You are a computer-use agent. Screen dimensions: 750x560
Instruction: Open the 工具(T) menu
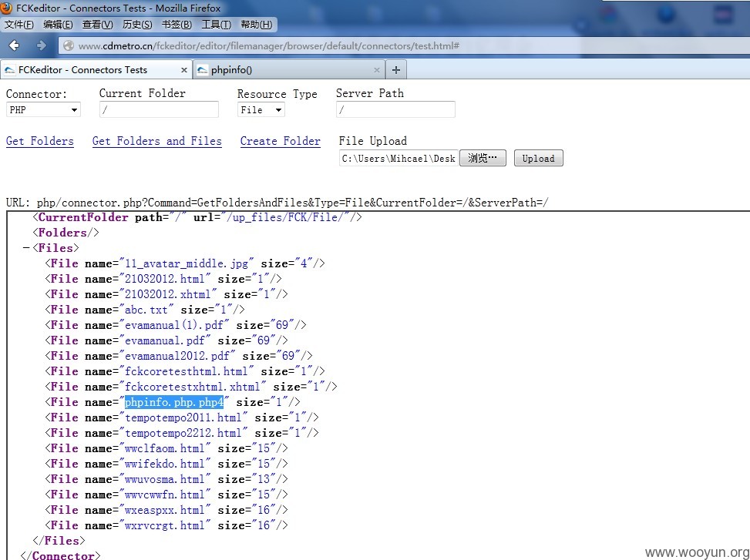pyautogui.click(x=216, y=25)
